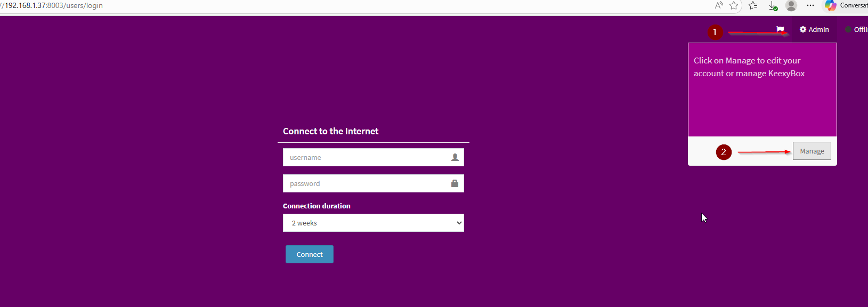Open the Copilot Conversation button
The height and width of the screenshot is (307, 868).
pos(846,5)
